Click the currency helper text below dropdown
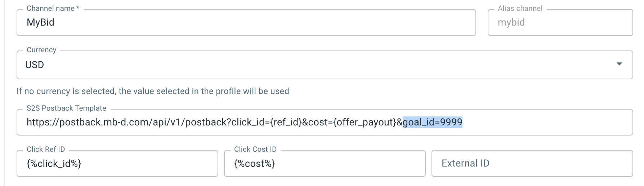Screen dimensions: 644x186 [153, 91]
